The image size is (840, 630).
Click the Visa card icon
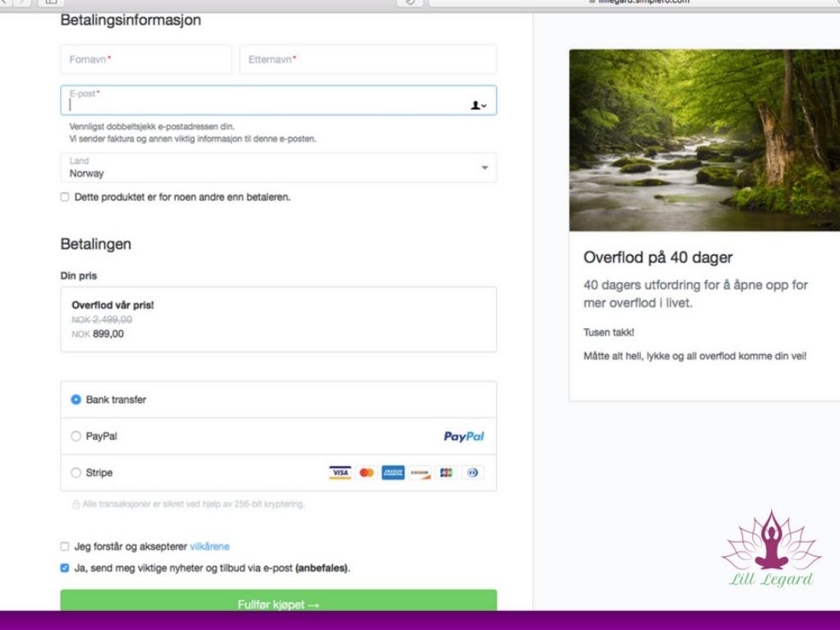pyautogui.click(x=340, y=472)
